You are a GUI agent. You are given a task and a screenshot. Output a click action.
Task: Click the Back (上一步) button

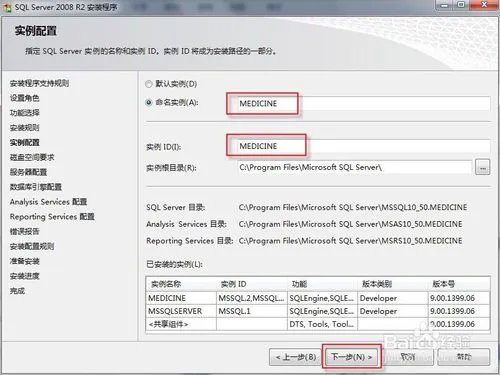coord(296,357)
